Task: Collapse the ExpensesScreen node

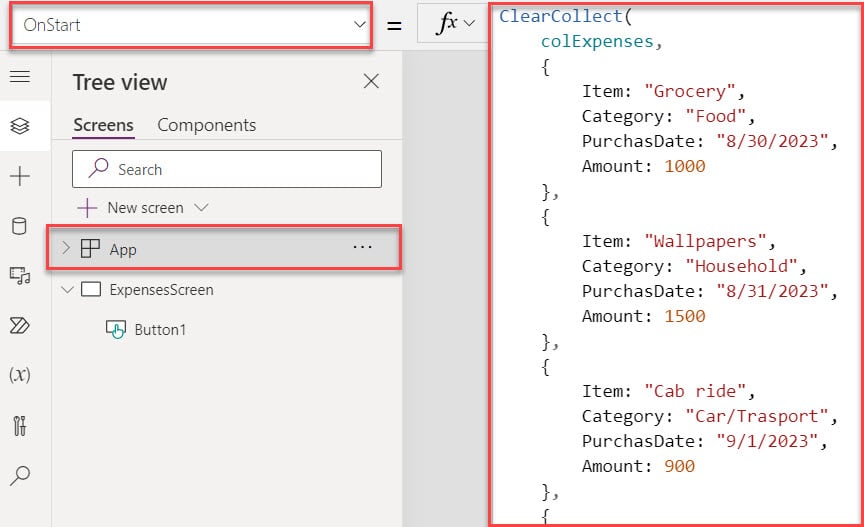Action: click(x=67, y=289)
